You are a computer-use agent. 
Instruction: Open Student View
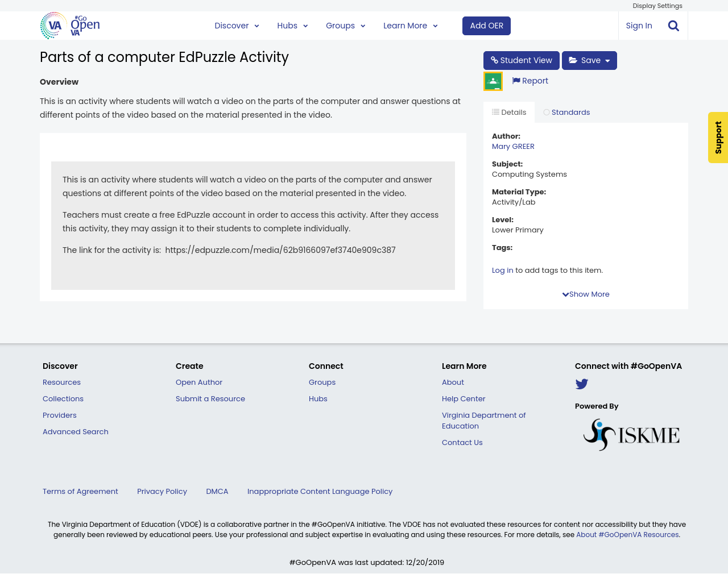point(521,60)
